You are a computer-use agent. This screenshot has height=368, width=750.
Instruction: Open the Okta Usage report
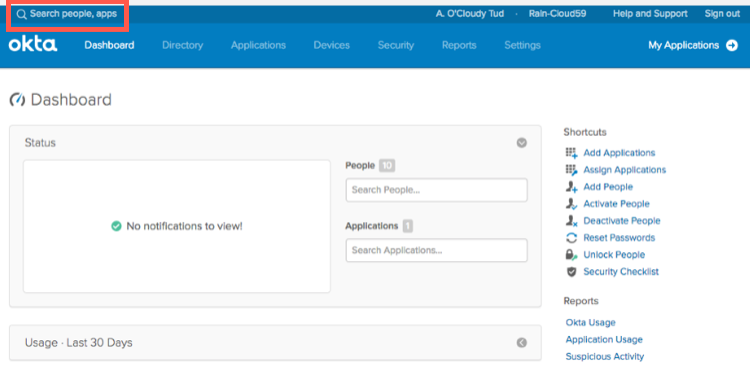tap(590, 323)
